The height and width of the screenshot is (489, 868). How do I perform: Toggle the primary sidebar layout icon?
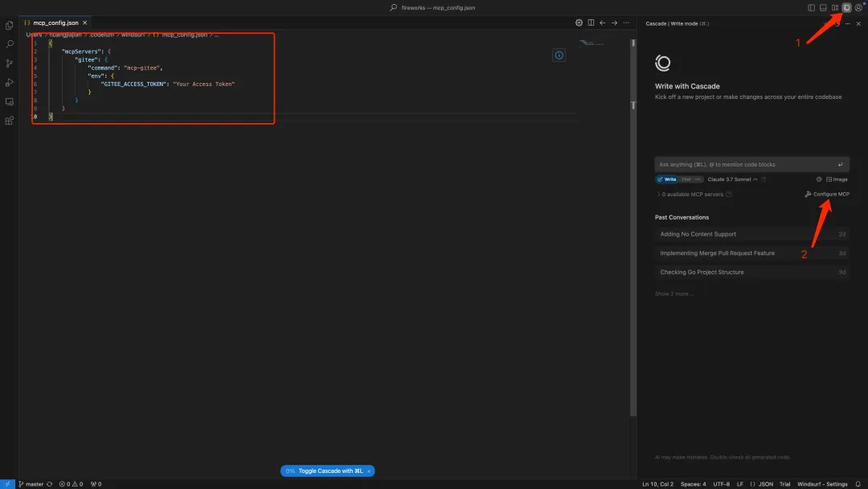coord(812,7)
